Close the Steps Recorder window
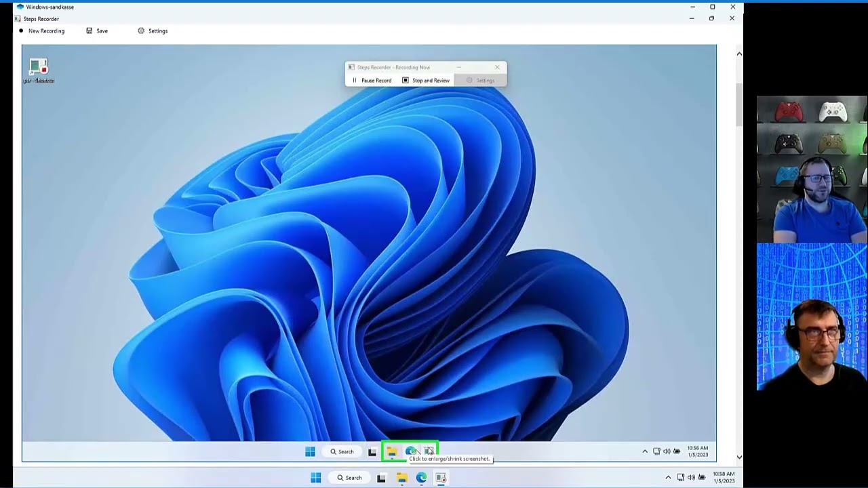Image resolution: width=868 pixels, height=488 pixels. click(x=732, y=18)
